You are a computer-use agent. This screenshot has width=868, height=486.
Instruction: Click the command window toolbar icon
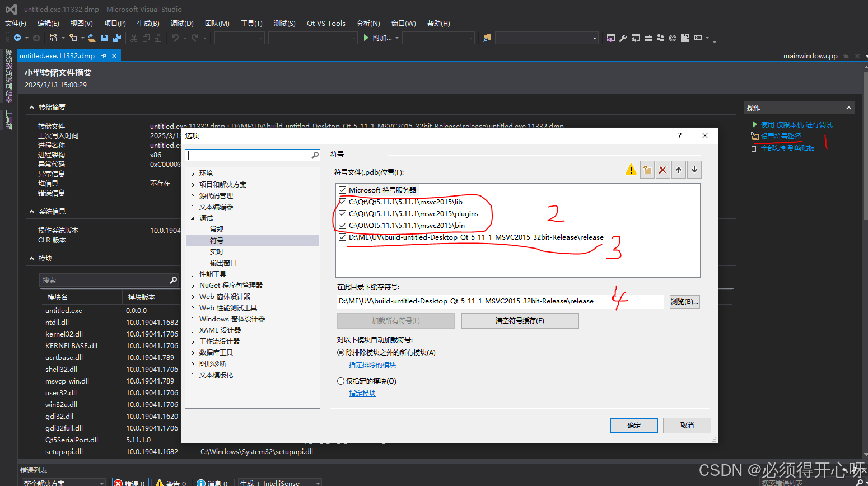(698, 38)
